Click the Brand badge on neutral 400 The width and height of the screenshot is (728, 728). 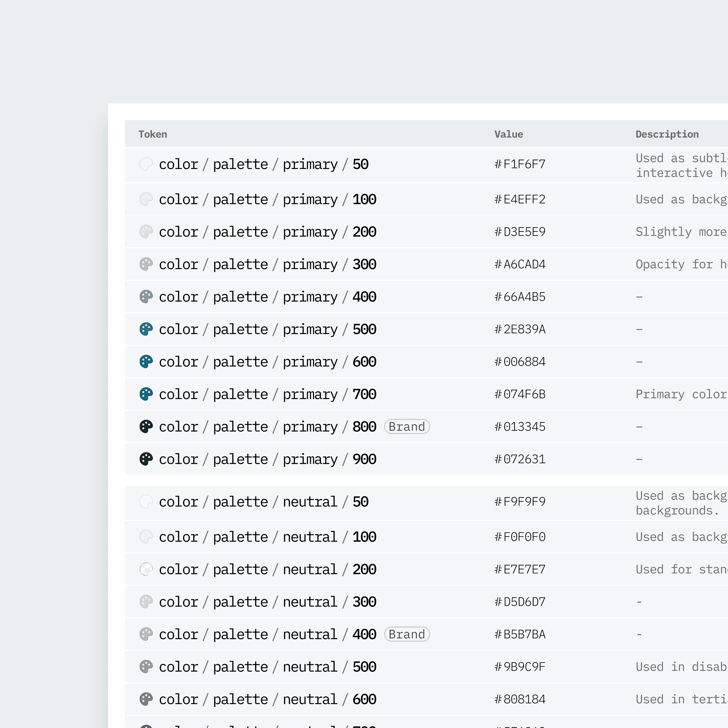(407, 634)
